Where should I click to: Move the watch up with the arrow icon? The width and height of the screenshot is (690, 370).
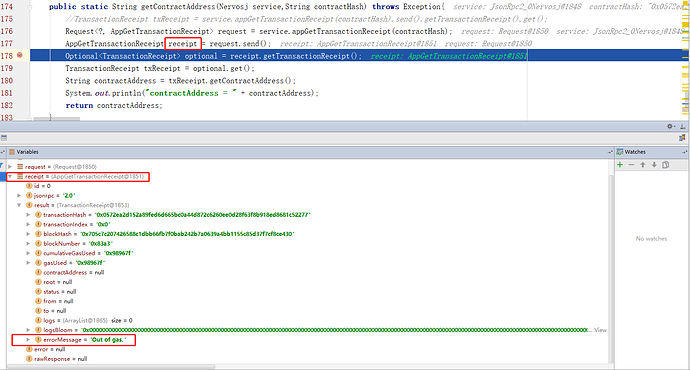[x=643, y=165]
